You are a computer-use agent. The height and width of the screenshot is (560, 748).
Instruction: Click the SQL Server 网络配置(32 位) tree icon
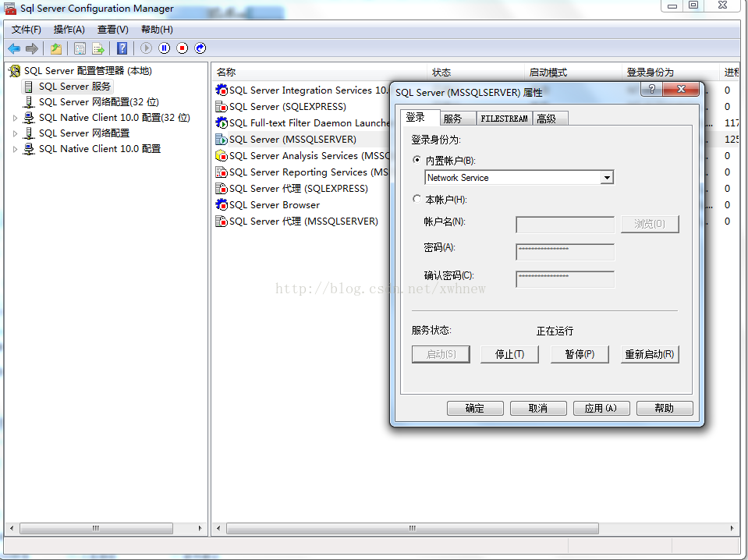[x=29, y=102]
